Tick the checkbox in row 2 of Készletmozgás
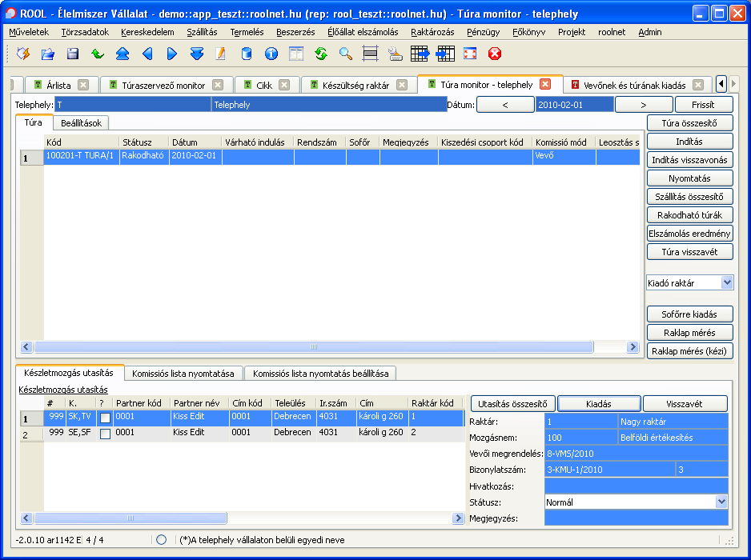Image resolution: width=751 pixels, height=560 pixels. tap(105, 433)
